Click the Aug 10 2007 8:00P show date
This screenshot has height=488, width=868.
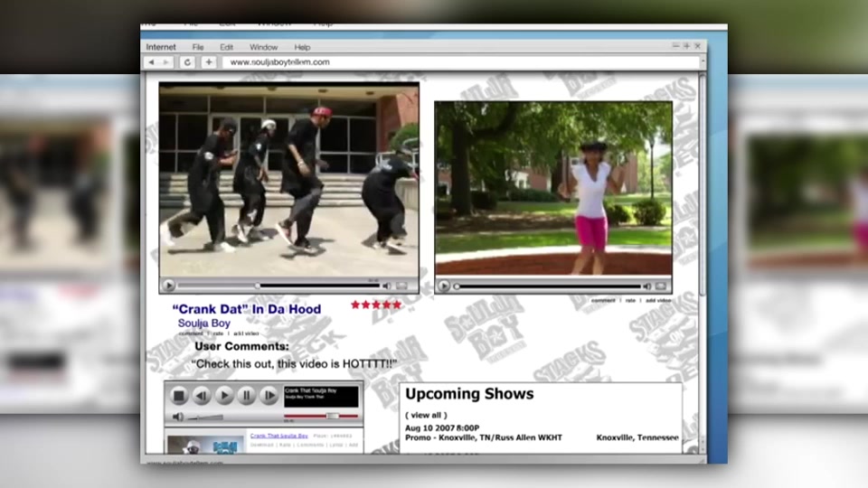point(442,427)
